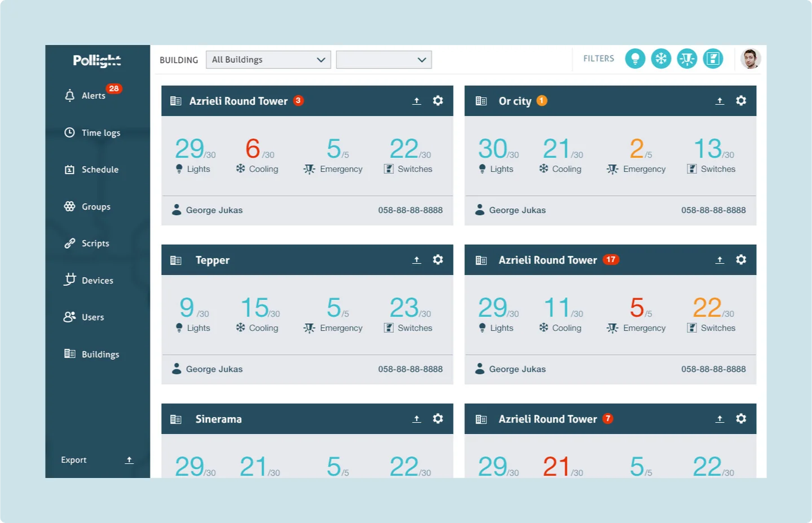The image size is (812, 523).
Task: Click the user profile avatar
Action: coord(751,59)
